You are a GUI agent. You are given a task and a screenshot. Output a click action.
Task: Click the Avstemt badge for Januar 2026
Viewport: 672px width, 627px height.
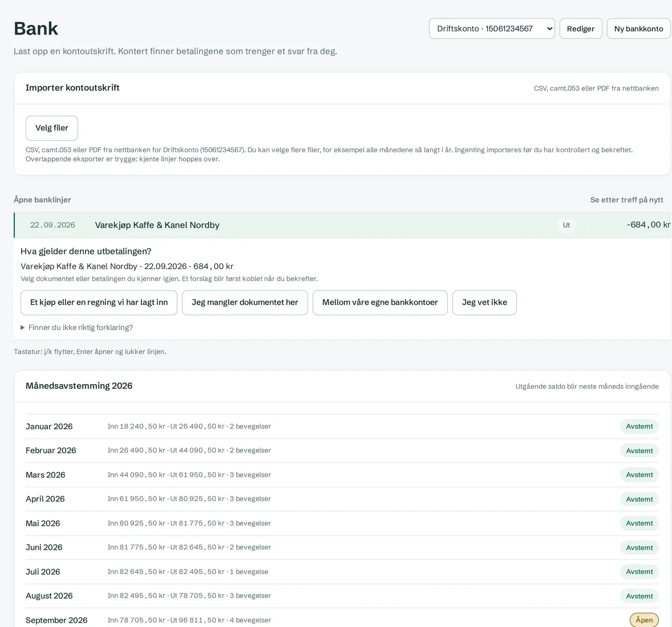pyautogui.click(x=639, y=427)
